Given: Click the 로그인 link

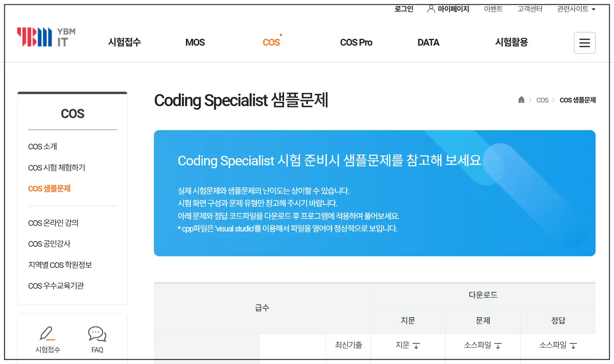Looking at the screenshot, I should 403,9.
